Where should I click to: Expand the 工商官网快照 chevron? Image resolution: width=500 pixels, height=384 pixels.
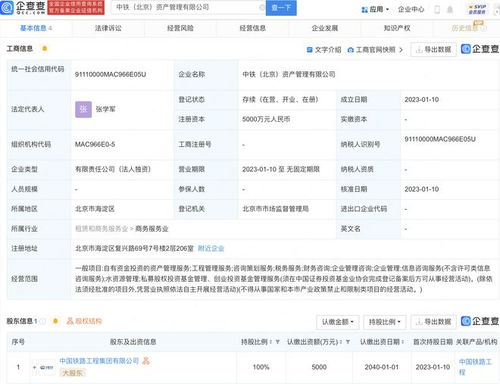(401, 50)
